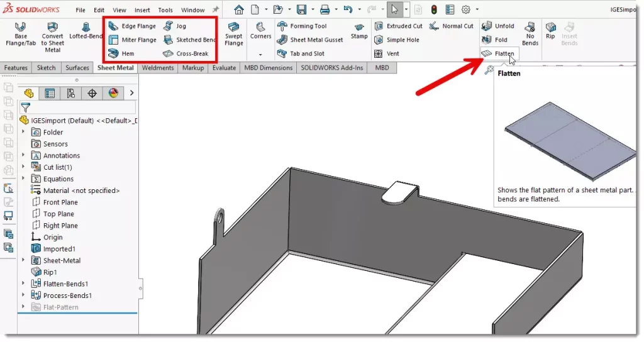Viewport: 644px width, 342px height.
Task: Switch to the Evaluate tab
Action: pyautogui.click(x=224, y=68)
